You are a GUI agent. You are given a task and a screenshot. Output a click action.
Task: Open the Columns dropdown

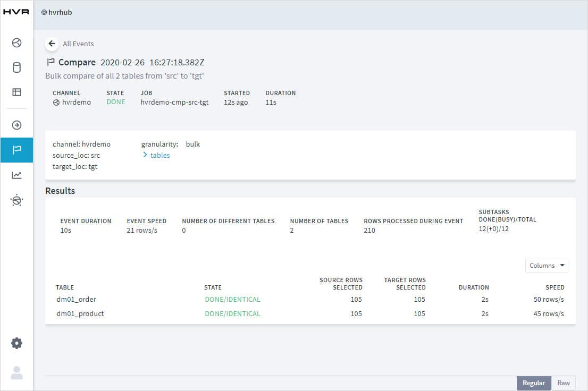[x=547, y=266]
